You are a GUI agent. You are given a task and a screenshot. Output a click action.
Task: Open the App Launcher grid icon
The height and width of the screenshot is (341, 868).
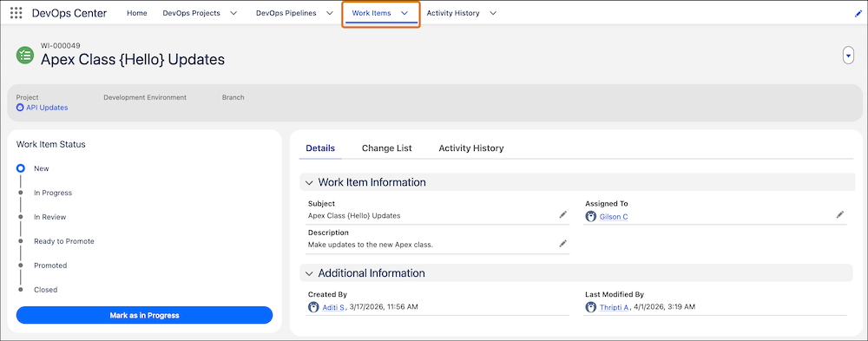pyautogui.click(x=16, y=13)
